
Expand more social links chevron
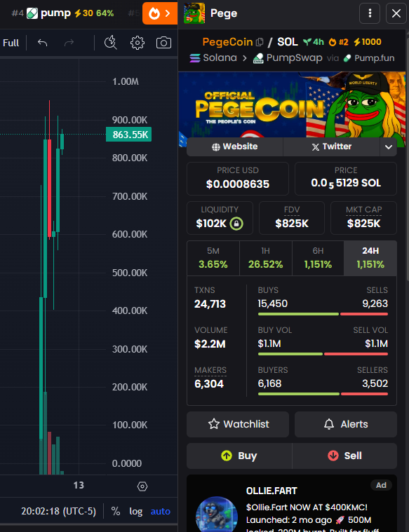pyautogui.click(x=388, y=147)
